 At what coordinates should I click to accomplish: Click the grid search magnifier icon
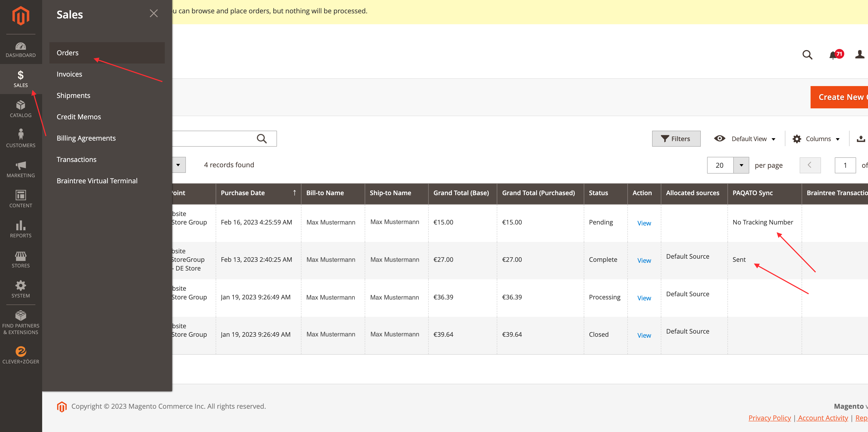point(262,138)
